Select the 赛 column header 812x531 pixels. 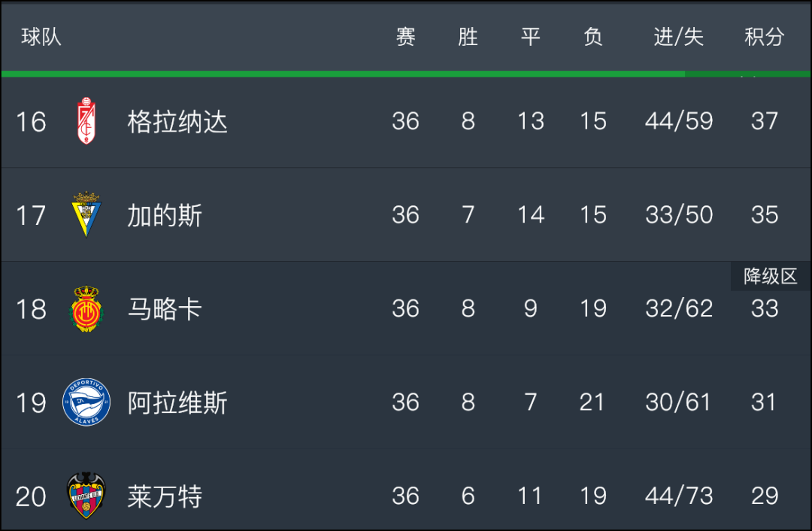click(x=405, y=37)
